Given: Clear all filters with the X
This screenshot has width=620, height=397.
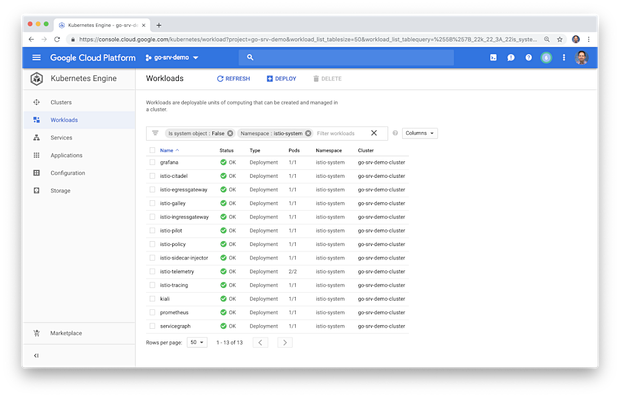Looking at the screenshot, I should 374,133.
